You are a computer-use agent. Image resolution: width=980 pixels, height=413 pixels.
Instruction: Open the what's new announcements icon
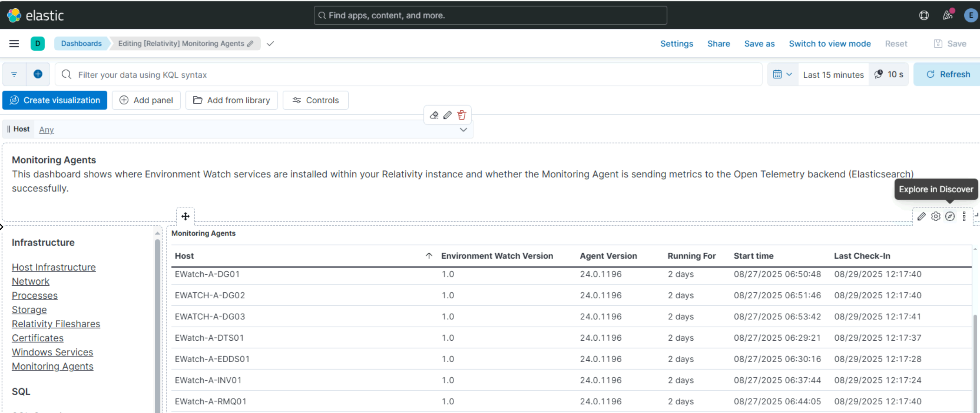tap(948, 15)
